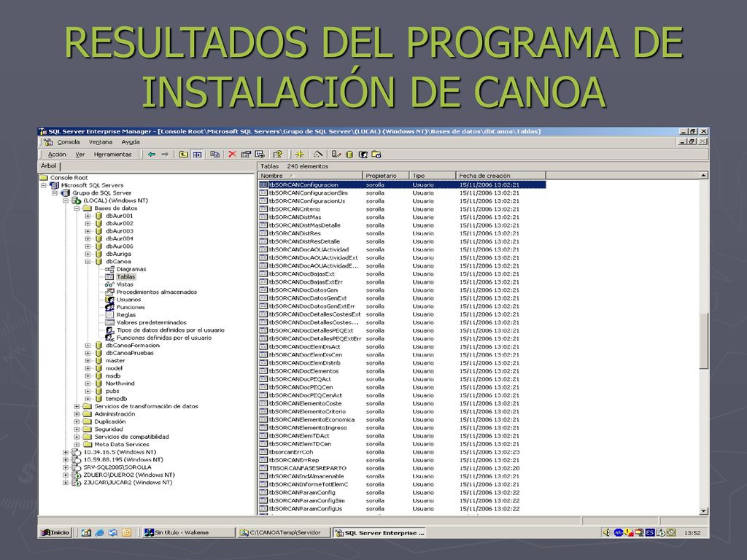Expand the Northwind database node
The height and width of the screenshot is (560, 747).
[88, 384]
